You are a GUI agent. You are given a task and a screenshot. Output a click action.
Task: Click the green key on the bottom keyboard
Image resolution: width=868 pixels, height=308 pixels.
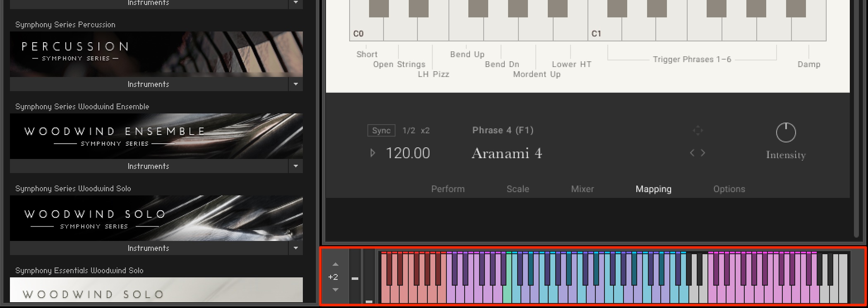[x=507, y=295]
